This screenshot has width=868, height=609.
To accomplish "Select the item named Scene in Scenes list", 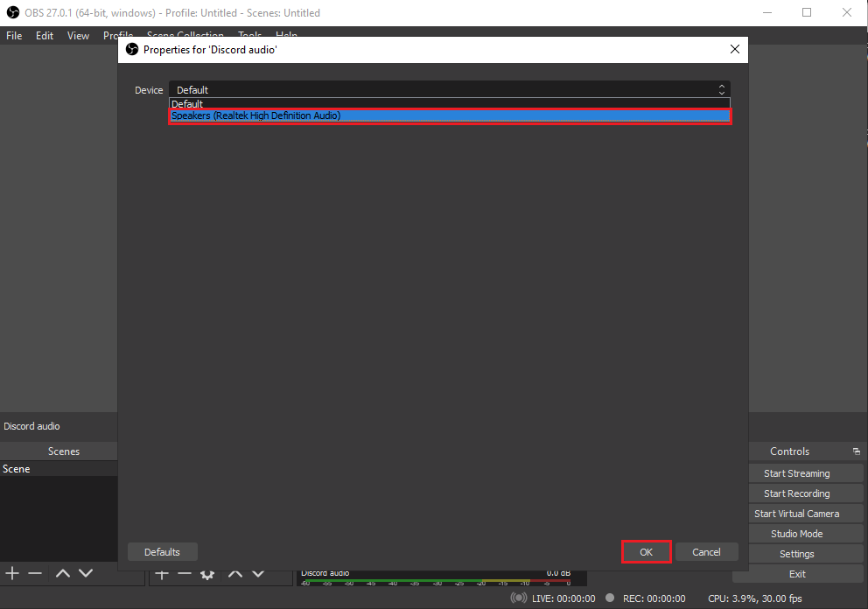I will [x=59, y=469].
